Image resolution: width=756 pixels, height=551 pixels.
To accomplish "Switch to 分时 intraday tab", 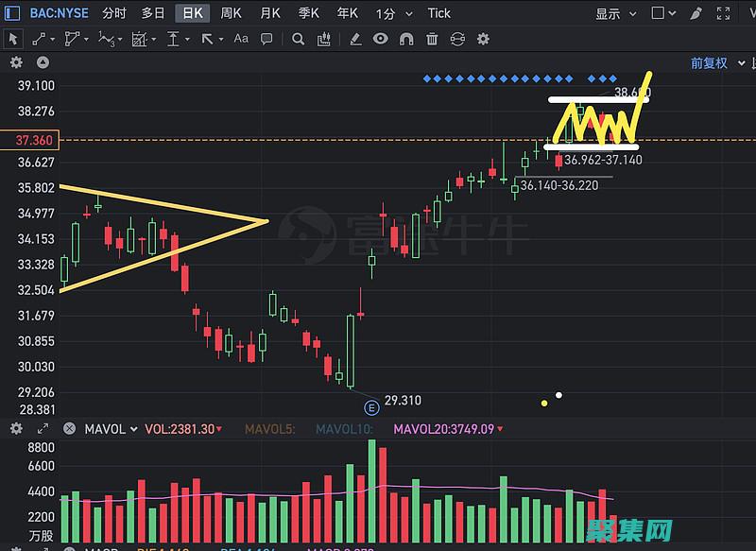I will (x=113, y=13).
